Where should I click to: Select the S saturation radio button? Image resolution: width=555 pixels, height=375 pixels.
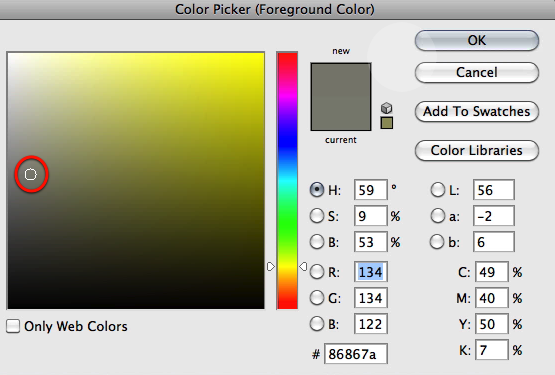point(317,216)
